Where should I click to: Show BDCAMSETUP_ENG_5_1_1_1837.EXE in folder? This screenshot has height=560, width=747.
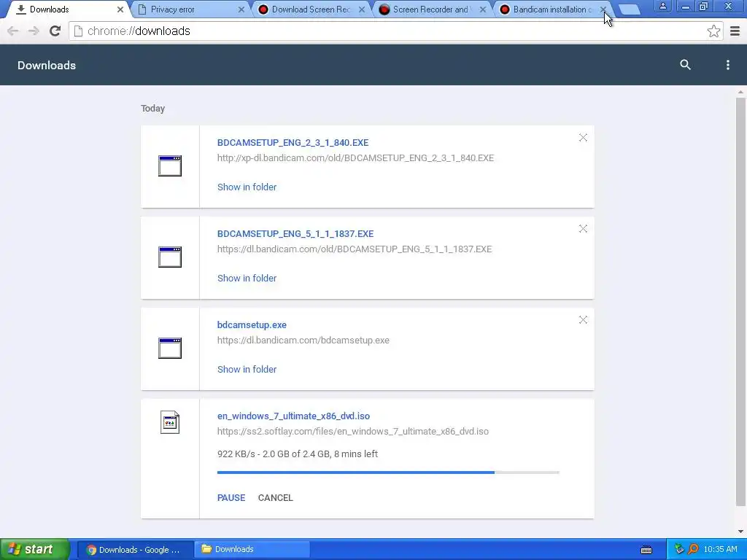pos(247,278)
